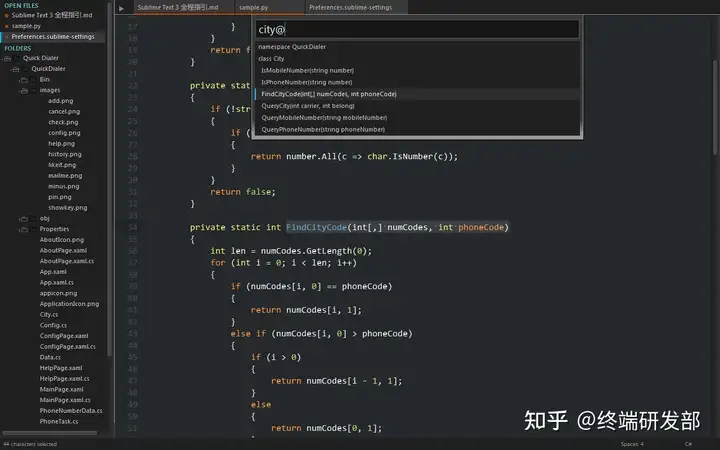Switch to the Preferences.sublime-settings tab

356,7
